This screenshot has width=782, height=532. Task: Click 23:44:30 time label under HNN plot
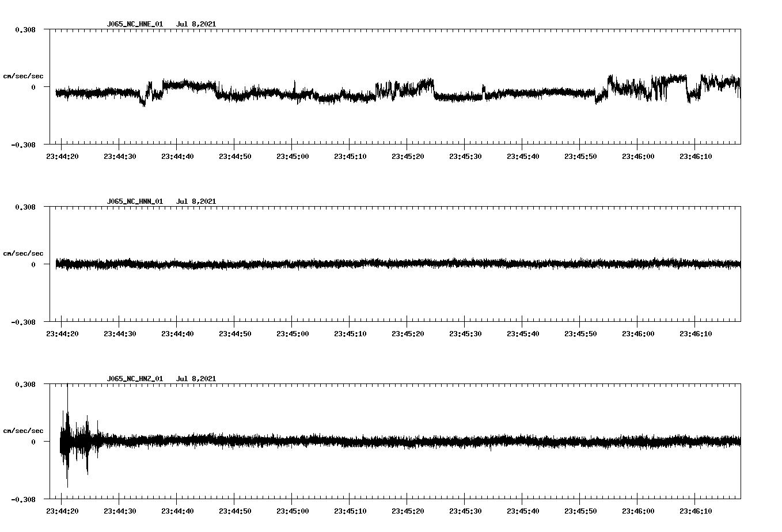[120, 334]
